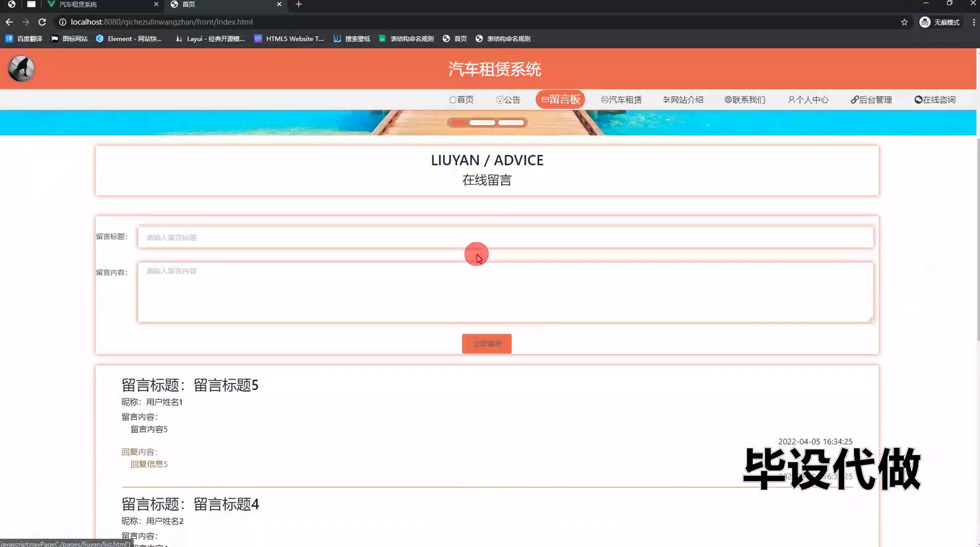This screenshot has height=547, width=980.
Task: Open the 公告 navigation menu item
Action: click(x=508, y=100)
